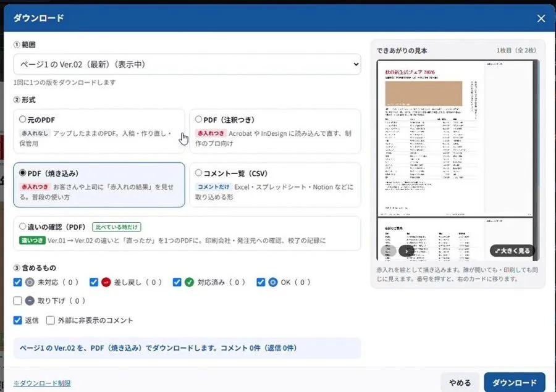This screenshot has height=392, width=556.
Task: Click 赤入れつき badge under PDF（注釈つき）
Action: (x=211, y=133)
